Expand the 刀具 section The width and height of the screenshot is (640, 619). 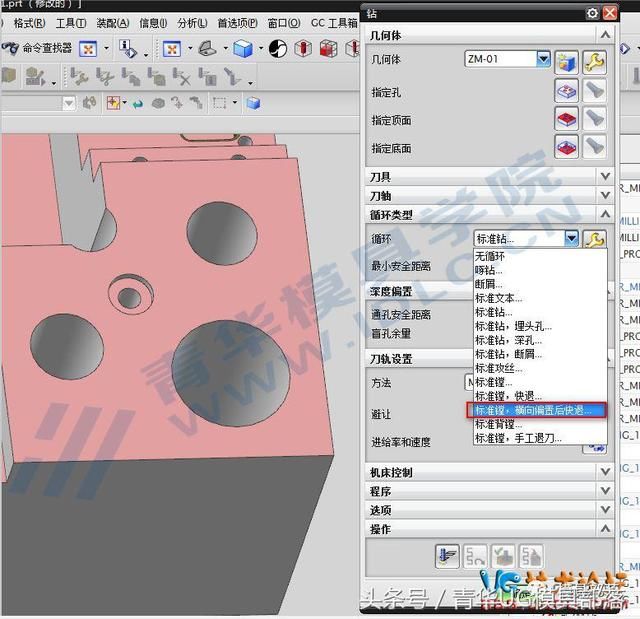(605, 177)
